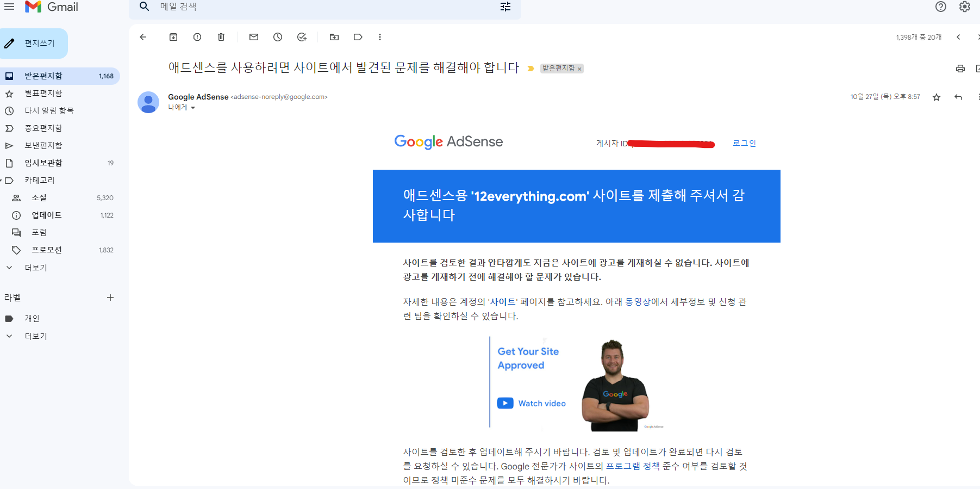
Task: Star this email
Action: 937,97
